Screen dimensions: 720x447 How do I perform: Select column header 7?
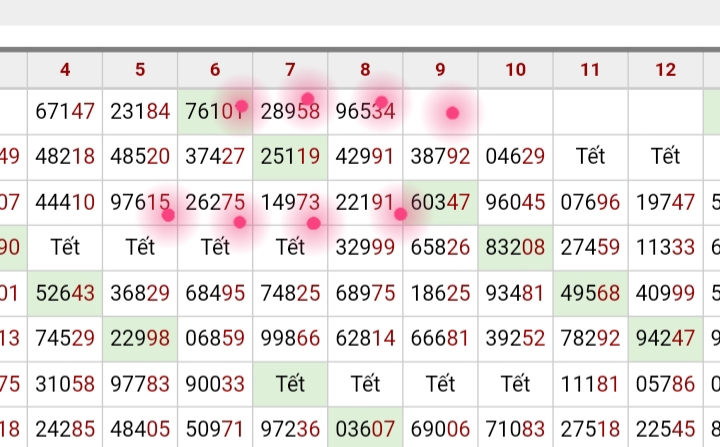[x=290, y=69]
